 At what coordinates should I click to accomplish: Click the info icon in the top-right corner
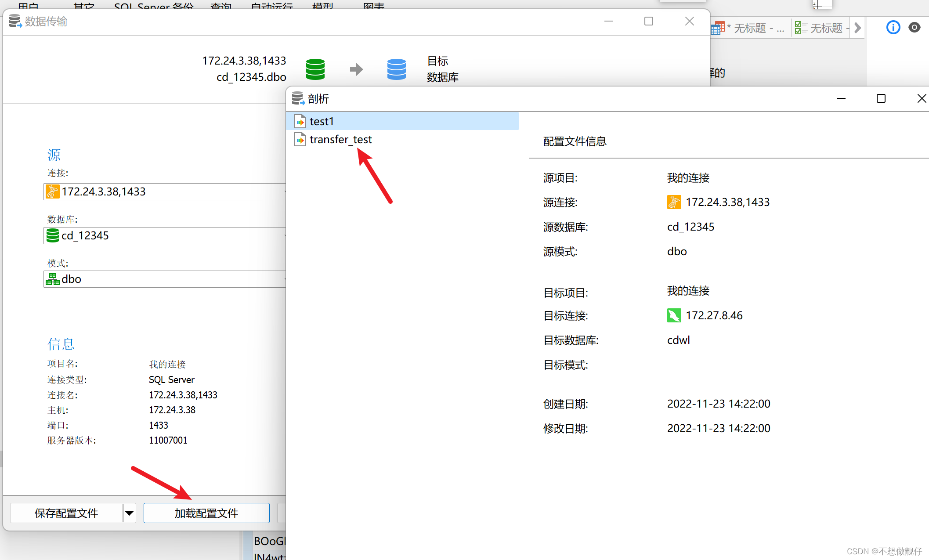pyautogui.click(x=893, y=27)
